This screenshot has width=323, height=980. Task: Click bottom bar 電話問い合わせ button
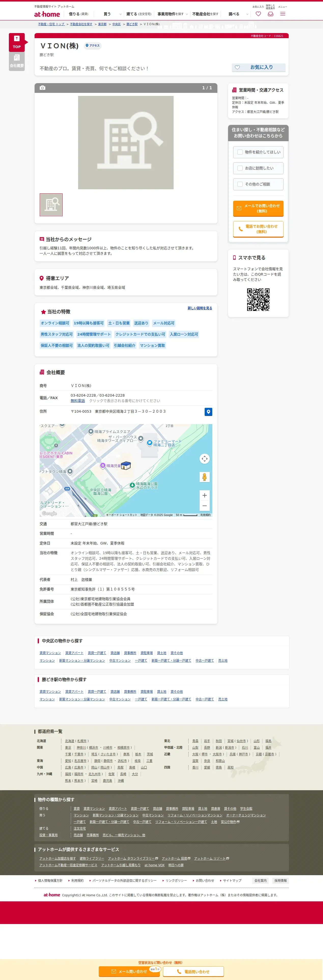click(193, 971)
